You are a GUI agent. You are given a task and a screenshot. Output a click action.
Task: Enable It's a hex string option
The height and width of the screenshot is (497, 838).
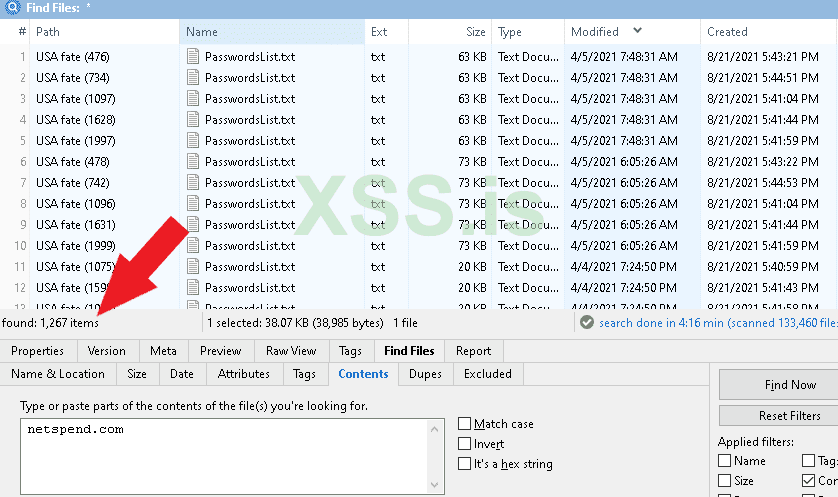pos(464,463)
